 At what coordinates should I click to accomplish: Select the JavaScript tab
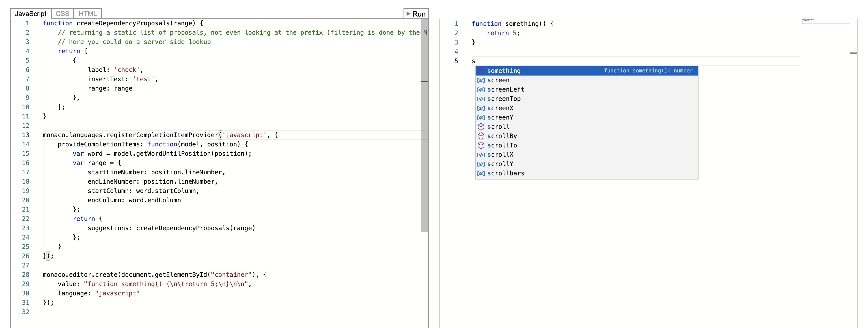click(31, 13)
